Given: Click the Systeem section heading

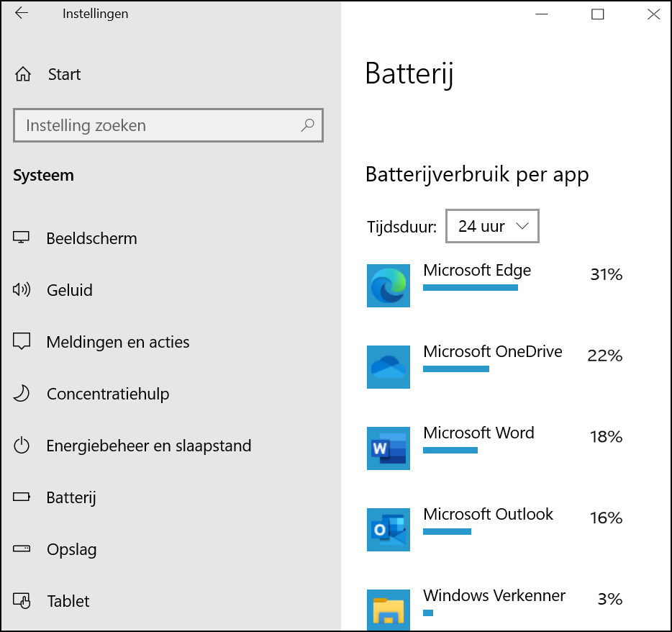Looking at the screenshot, I should (x=43, y=176).
